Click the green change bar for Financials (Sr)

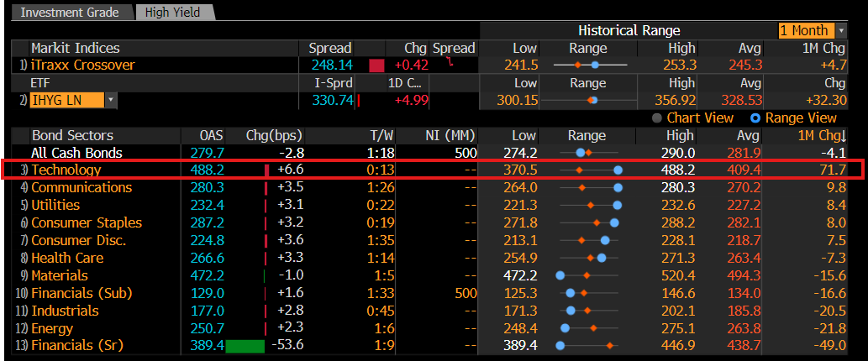click(245, 346)
